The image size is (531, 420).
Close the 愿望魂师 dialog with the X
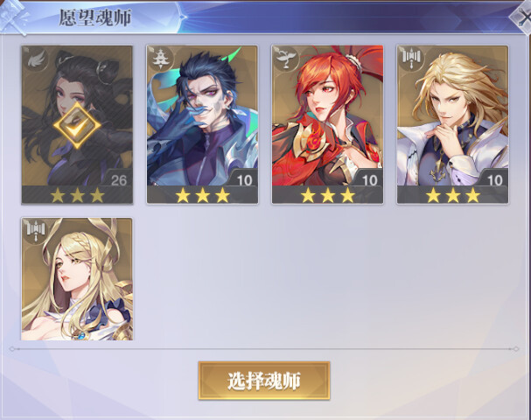(521, 18)
